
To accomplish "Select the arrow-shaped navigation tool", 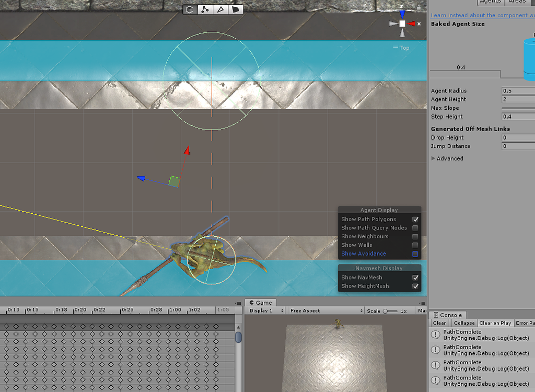I will point(220,9).
